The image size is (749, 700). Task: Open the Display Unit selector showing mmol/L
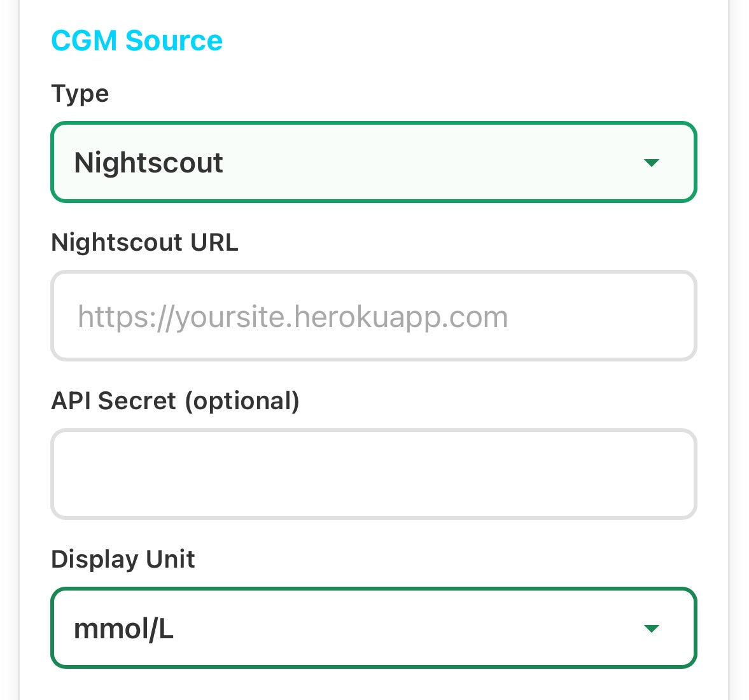point(374,628)
